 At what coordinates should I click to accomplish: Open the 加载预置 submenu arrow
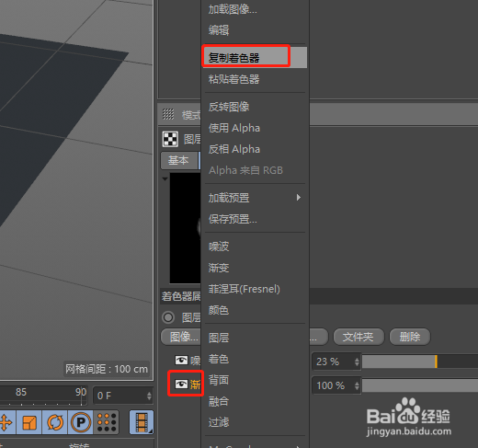coord(299,198)
